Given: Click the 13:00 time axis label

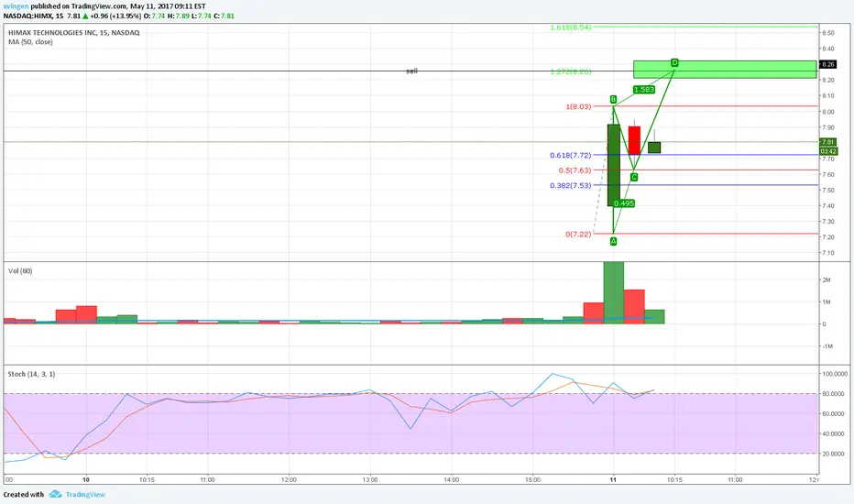Looking at the screenshot, I should pos(370,480).
